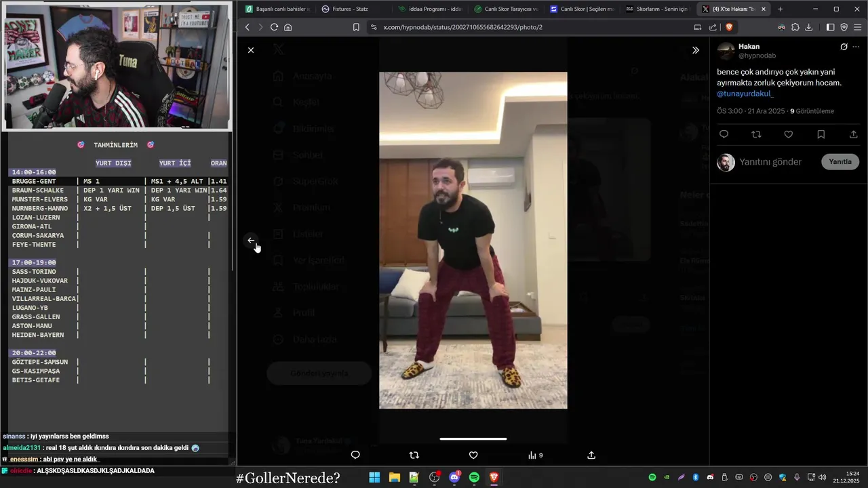Click the streamer webcam feed

pos(117,66)
